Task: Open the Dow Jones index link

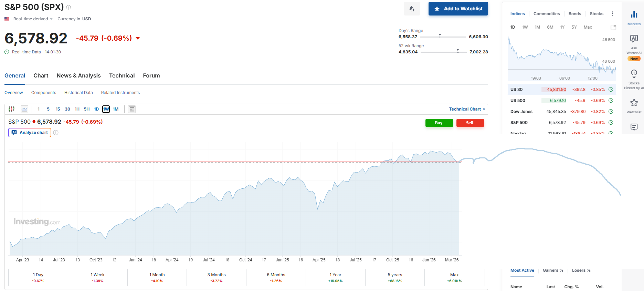Action: pyautogui.click(x=521, y=112)
